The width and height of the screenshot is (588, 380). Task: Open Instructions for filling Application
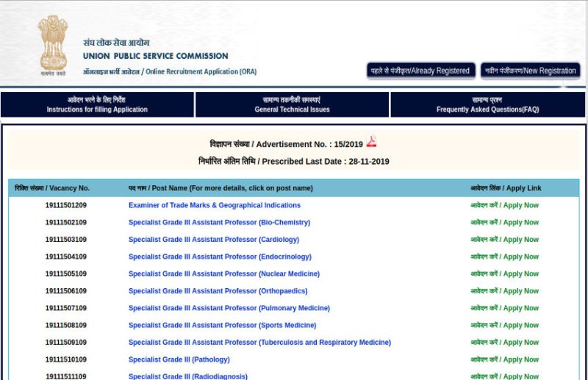97,104
